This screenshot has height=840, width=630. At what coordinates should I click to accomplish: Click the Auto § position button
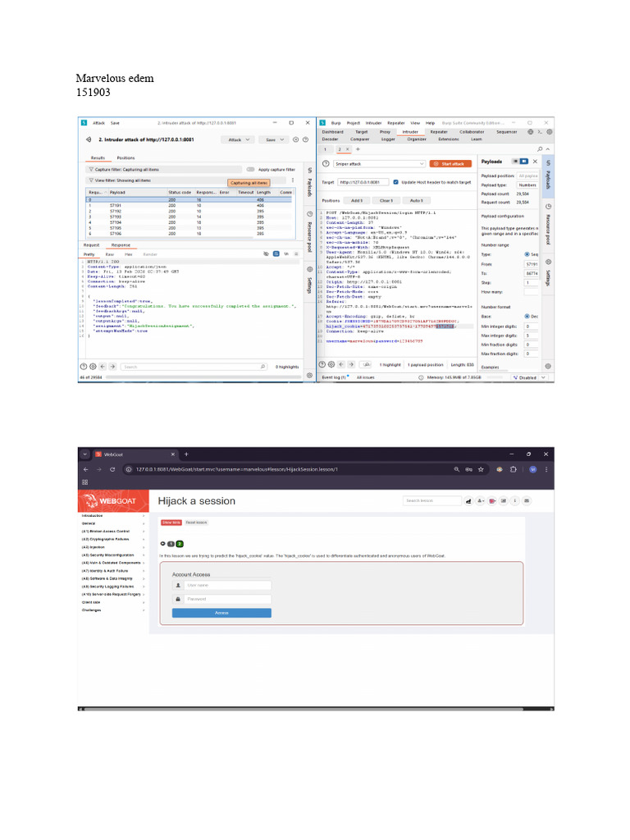(x=416, y=200)
